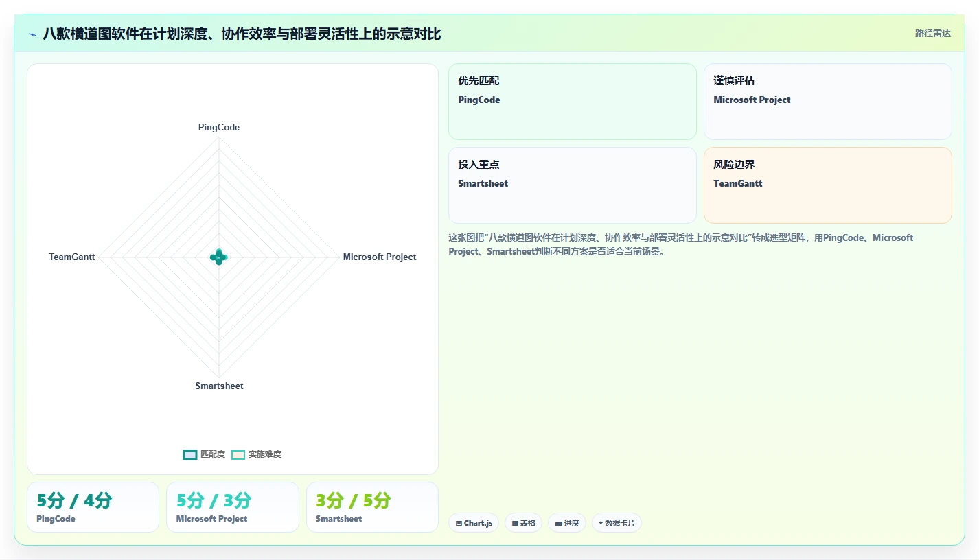Screen dimensions: 979x560
Task: Click the description paragraph starting 这张图把
Action: pos(681,244)
